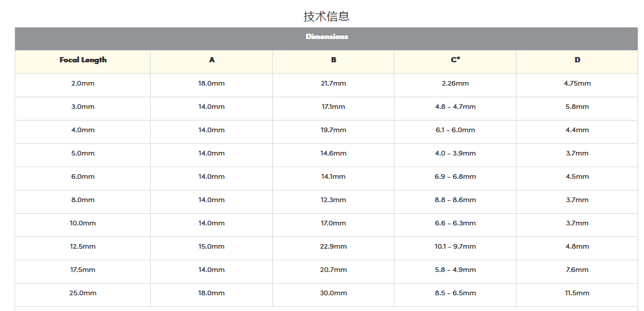
Task: Click the 技术信息 heading
Action: (x=326, y=16)
